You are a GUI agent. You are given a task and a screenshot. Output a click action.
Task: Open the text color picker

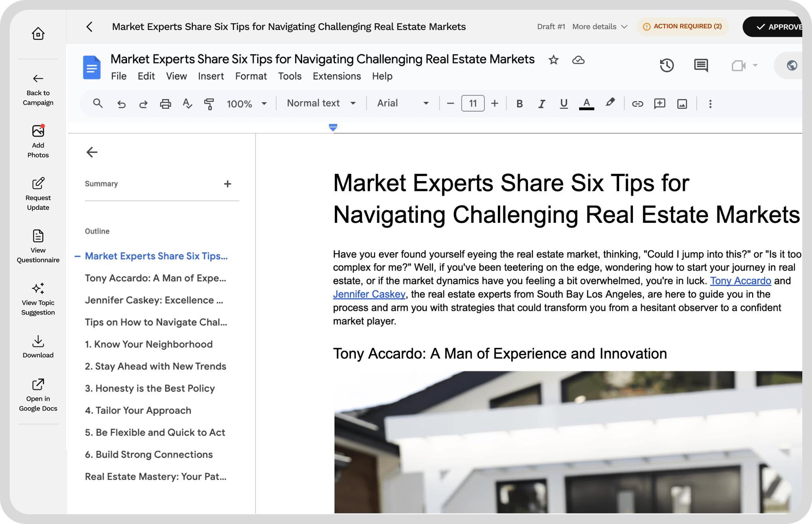click(x=586, y=104)
